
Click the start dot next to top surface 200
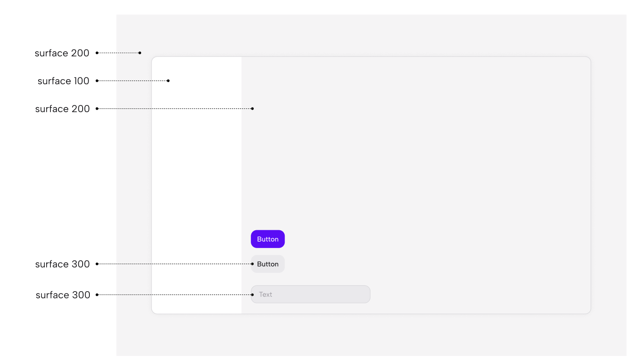97,53
